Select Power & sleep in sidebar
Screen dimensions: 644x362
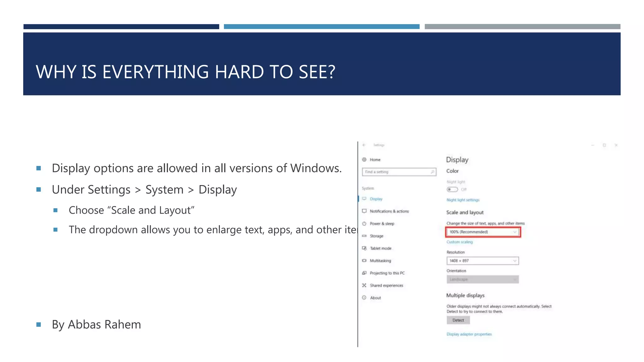click(x=382, y=223)
